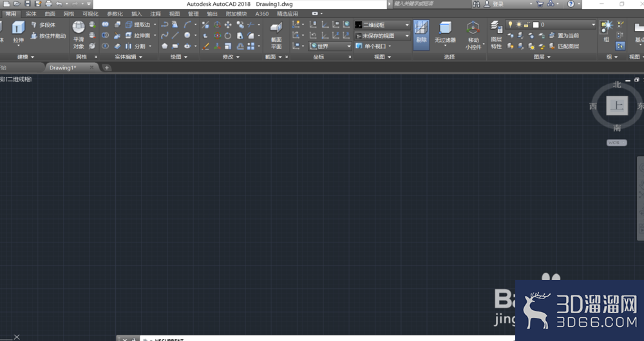Click 西 (West) on the ViewCube compass
The width and height of the screenshot is (644, 341).
pos(593,106)
